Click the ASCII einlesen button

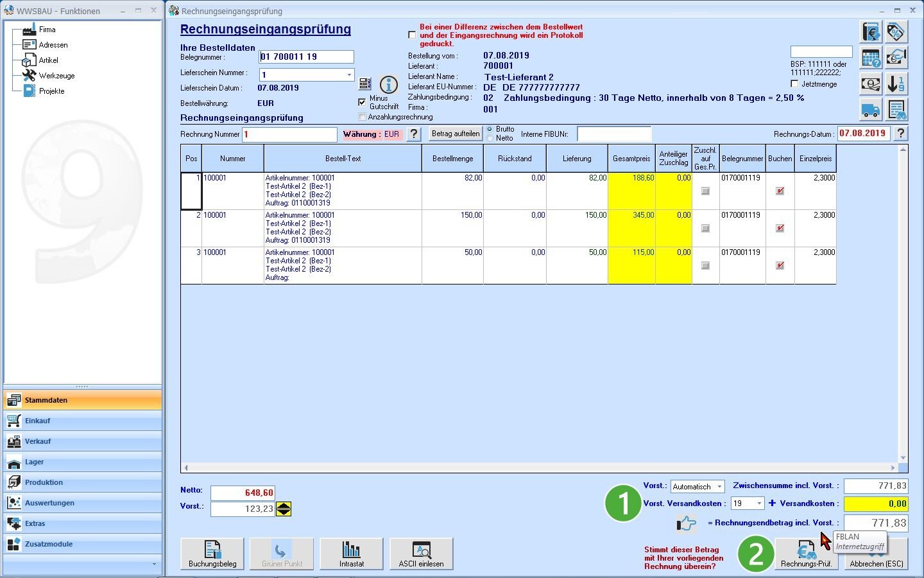pyautogui.click(x=421, y=554)
